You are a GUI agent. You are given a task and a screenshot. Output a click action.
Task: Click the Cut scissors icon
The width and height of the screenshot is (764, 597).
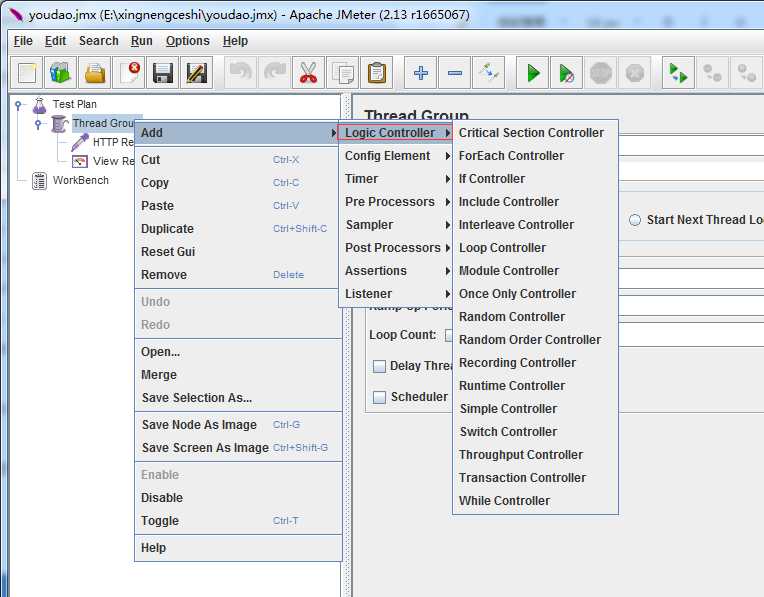[308, 73]
